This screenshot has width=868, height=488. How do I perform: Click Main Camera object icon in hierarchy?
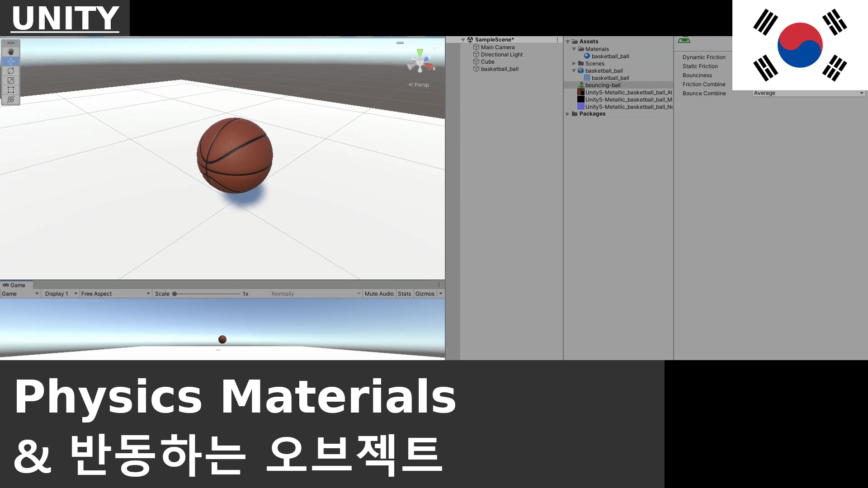[476, 47]
